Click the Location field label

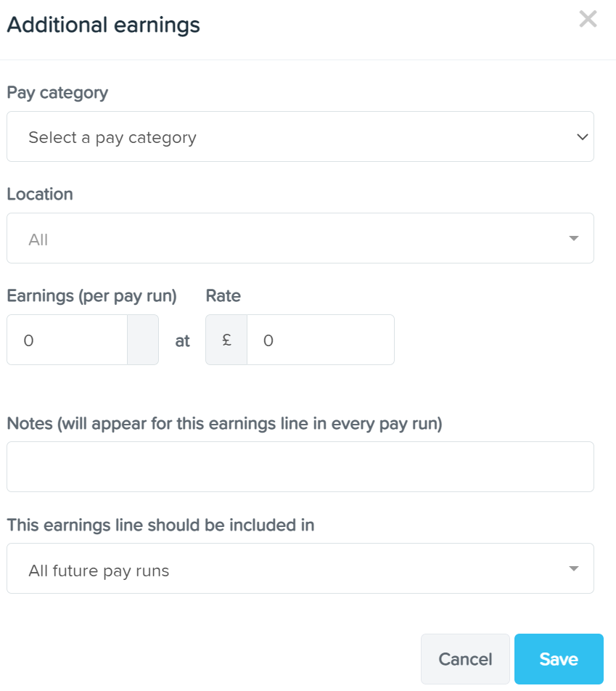tap(40, 194)
